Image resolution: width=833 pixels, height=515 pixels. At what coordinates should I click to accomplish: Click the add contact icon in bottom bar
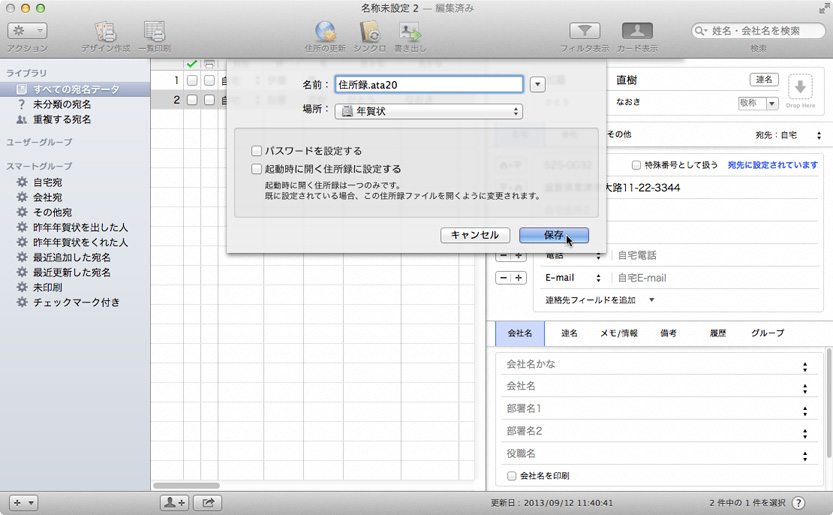[x=174, y=502]
